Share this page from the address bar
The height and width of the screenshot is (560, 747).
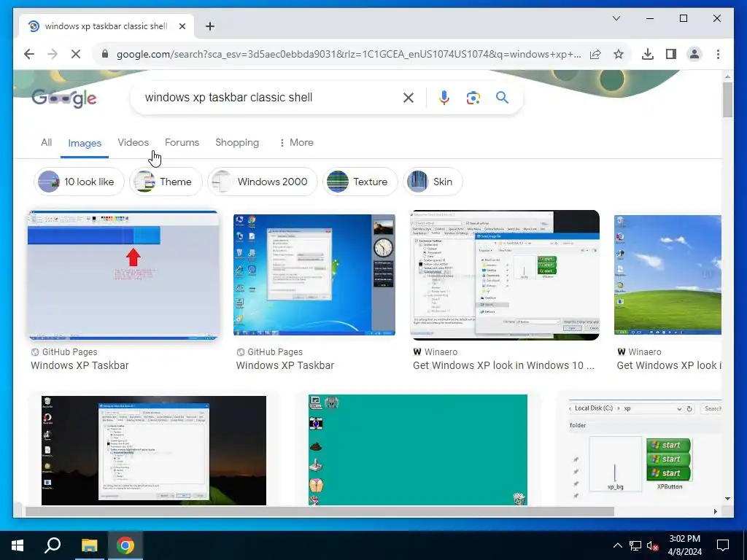point(595,54)
